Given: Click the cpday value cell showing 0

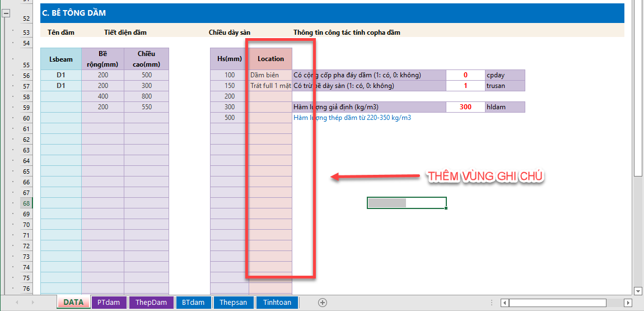Looking at the screenshot, I should pos(465,75).
